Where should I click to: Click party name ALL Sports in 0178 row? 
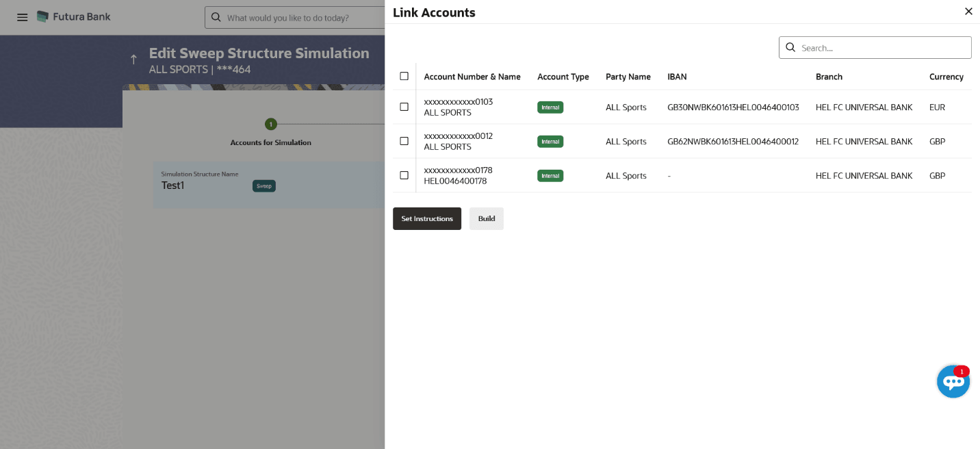point(626,176)
